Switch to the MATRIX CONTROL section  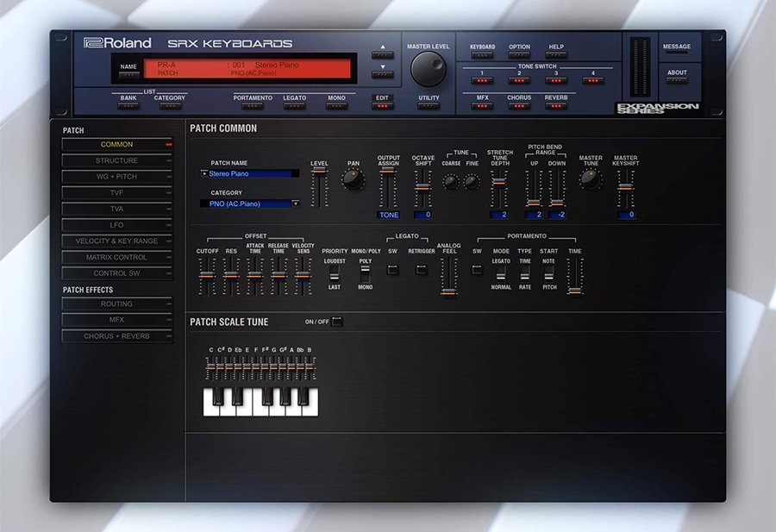point(116,257)
